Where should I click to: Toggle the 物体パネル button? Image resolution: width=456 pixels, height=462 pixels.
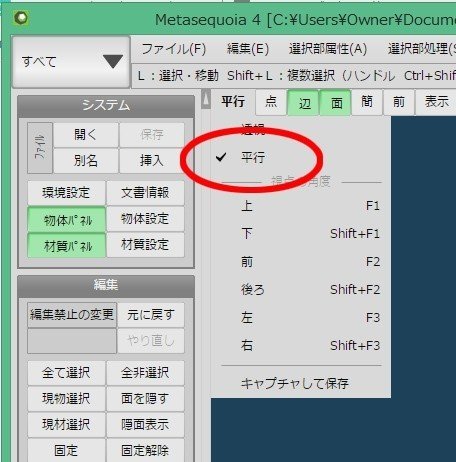(66, 219)
